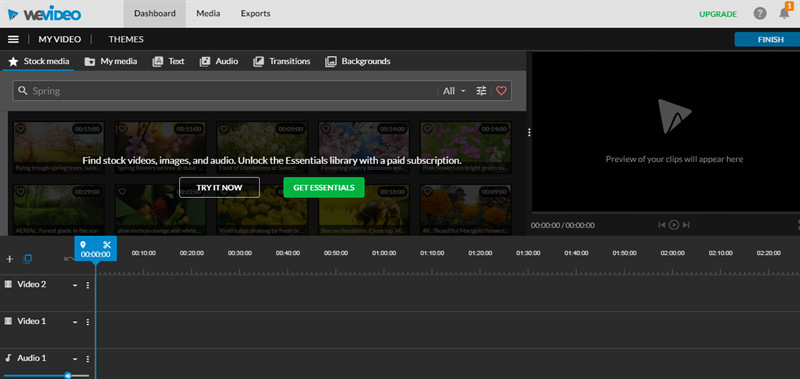The width and height of the screenshot is (800, 379).
Task: Add a new track with the plus icon
Action: (x=9, y=259)
